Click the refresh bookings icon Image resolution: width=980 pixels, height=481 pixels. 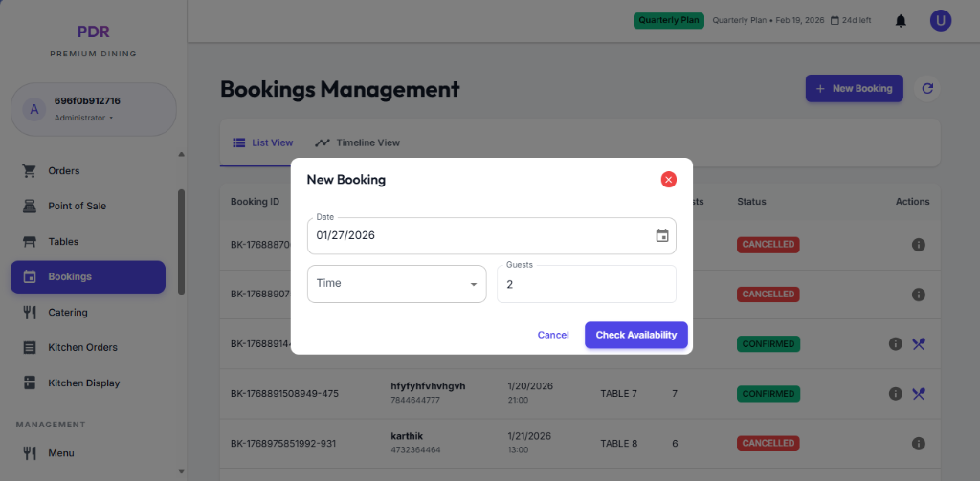click(926, 89)
